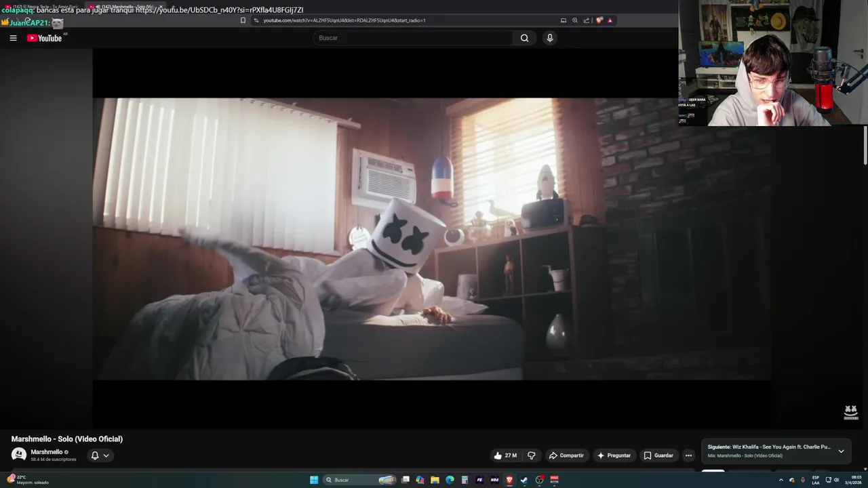The height and width of the screenshot is (488, 868).
Task: Focus the YouTube Buscar search field
Action: tap(414, 38)
